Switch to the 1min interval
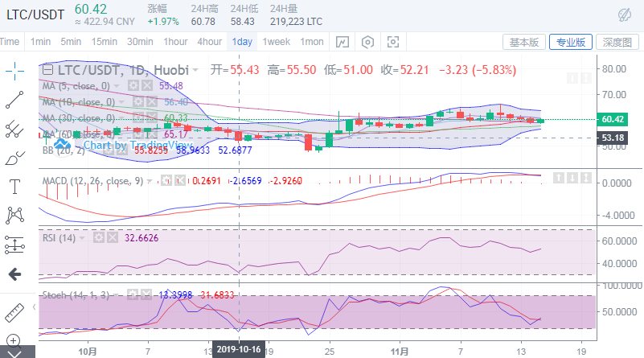 point(40,42)
